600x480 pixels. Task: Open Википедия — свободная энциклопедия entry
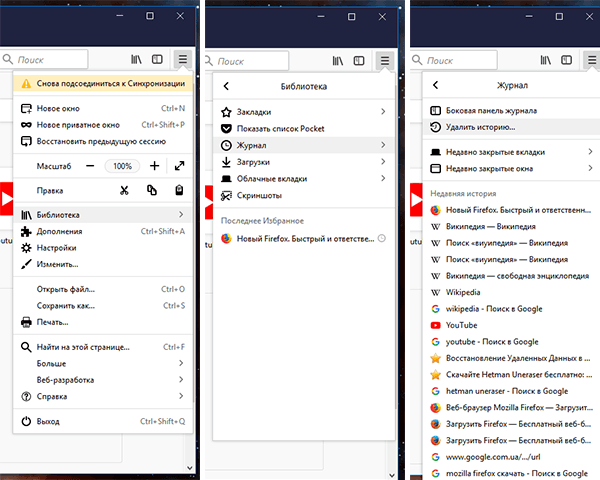[x=512, y=276]
